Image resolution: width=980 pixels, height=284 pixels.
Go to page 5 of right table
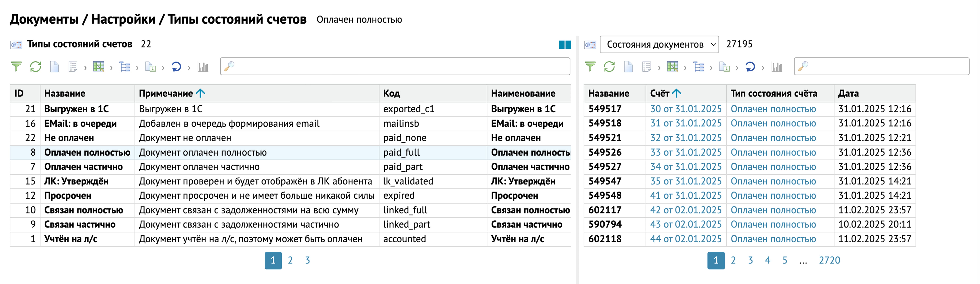tap(785, 260)
